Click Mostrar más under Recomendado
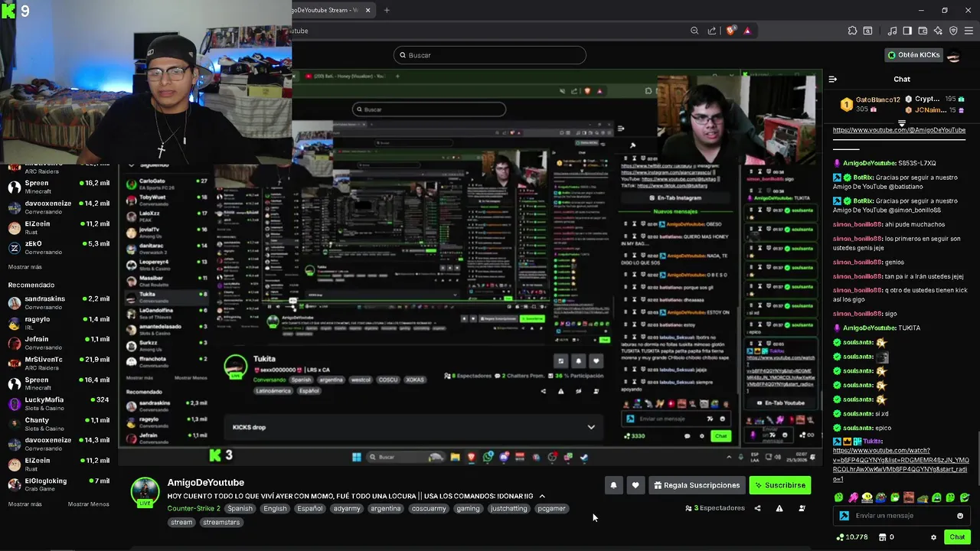 point(25,504)
